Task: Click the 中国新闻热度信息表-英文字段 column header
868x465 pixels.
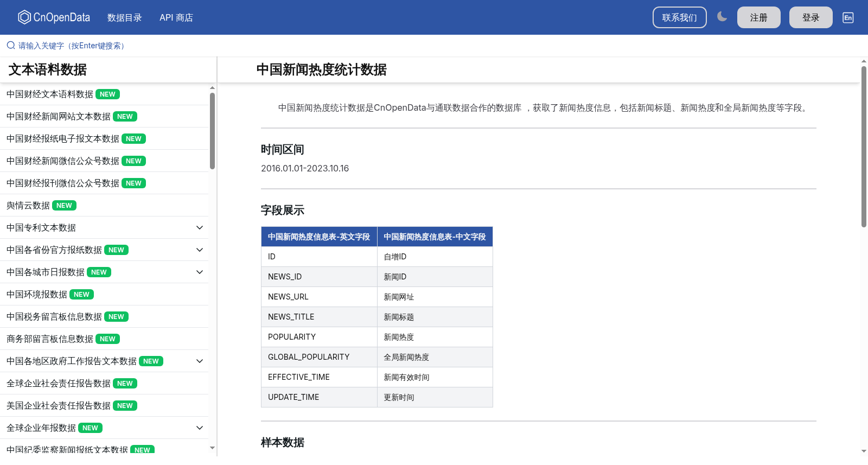Action: coord(319,237)
